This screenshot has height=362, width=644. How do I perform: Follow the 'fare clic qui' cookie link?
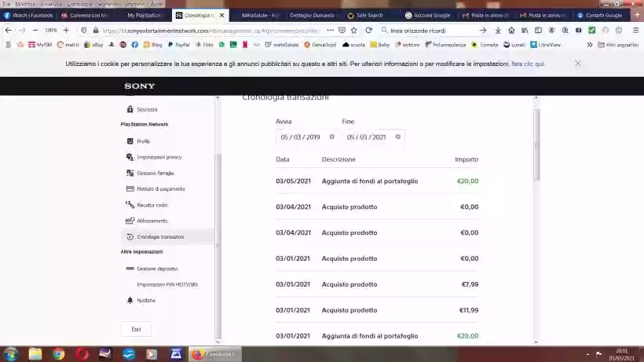coord(528,64)
